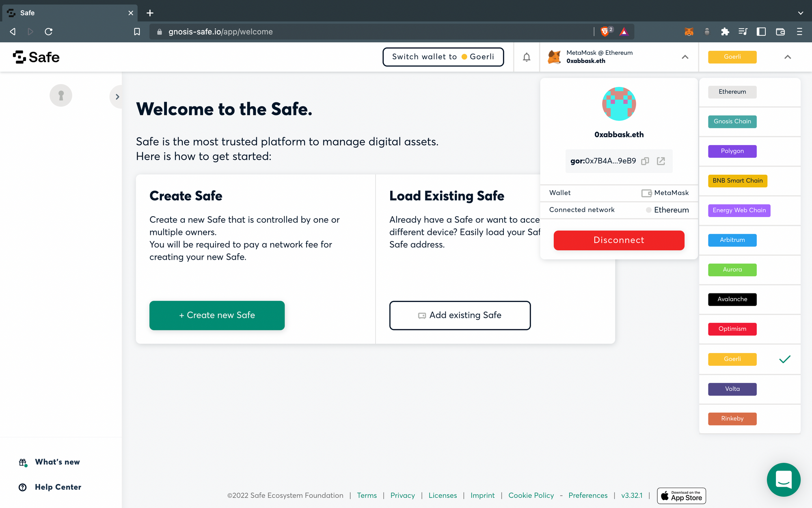This screenshot has width=812, height=508.
Task: Click the Create new Safe button
Action: pyautogui.click(x=217, y=315)
